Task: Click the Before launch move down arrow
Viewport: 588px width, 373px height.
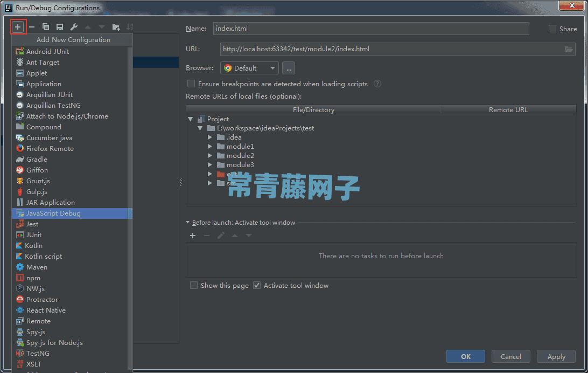Action: pos(249,236)
